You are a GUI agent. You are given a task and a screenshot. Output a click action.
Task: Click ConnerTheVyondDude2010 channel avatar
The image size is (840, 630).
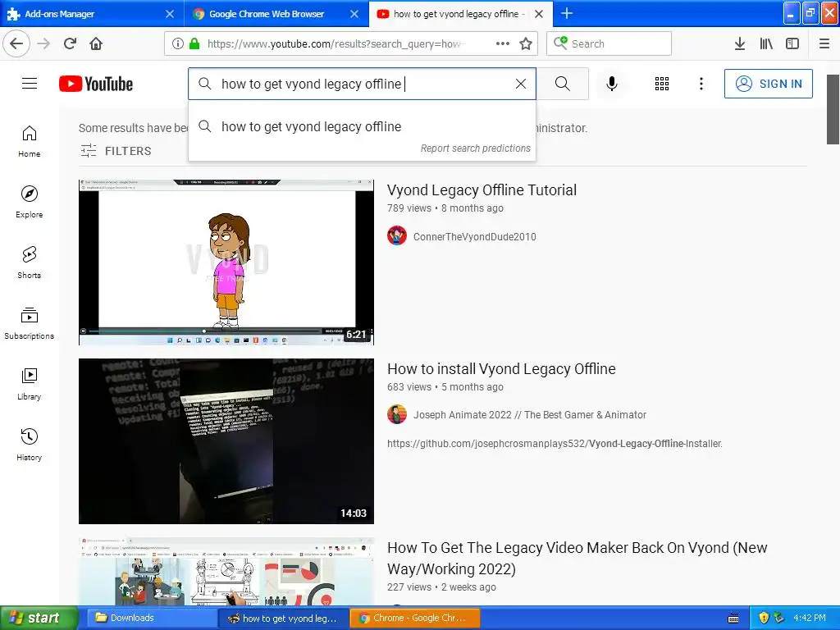397,235
